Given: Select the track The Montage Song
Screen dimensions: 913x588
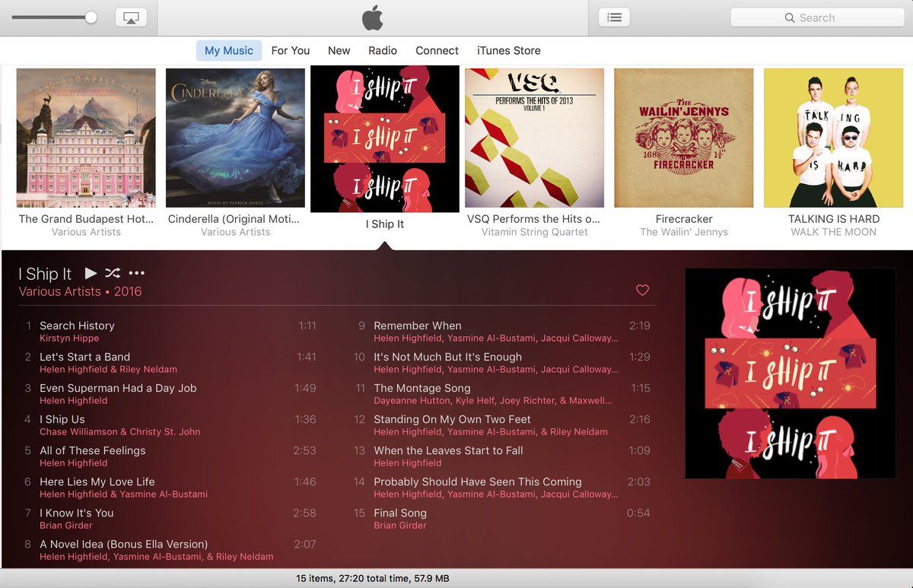Looking at the screenshot, I should (422, 388).
